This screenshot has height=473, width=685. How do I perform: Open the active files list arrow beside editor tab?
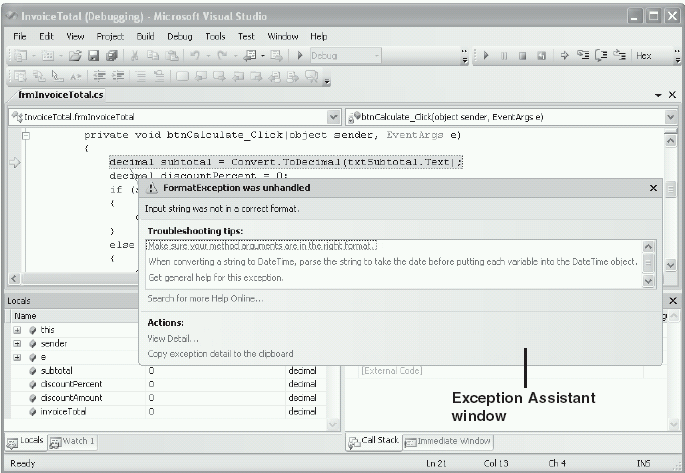[x=658, y=95]
